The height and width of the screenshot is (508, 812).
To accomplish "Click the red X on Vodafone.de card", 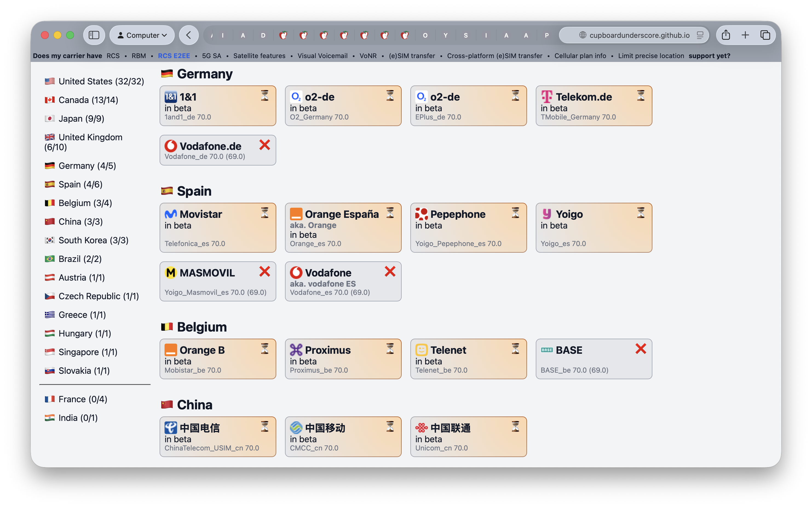I will pyautogui.click(x=265, y=145).
